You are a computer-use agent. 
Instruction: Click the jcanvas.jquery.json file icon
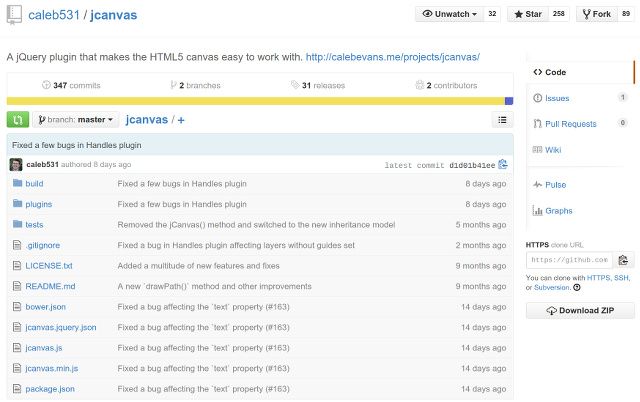pos(17,327)
